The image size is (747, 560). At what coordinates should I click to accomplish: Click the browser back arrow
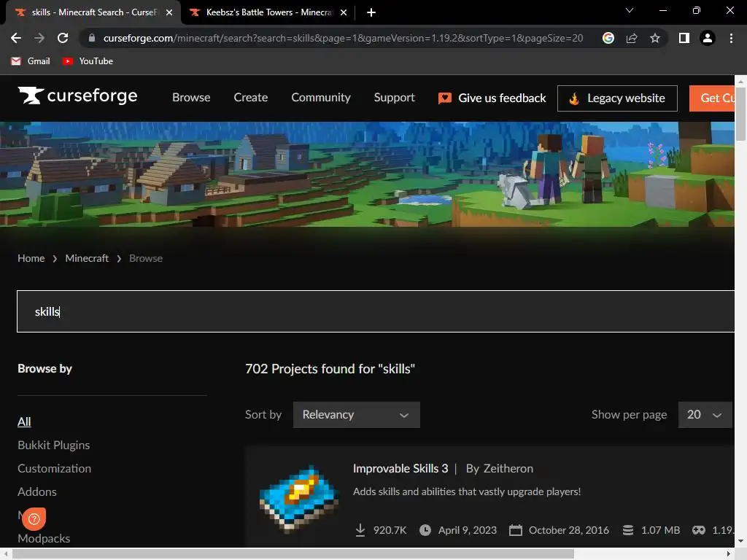coord(16,38)
